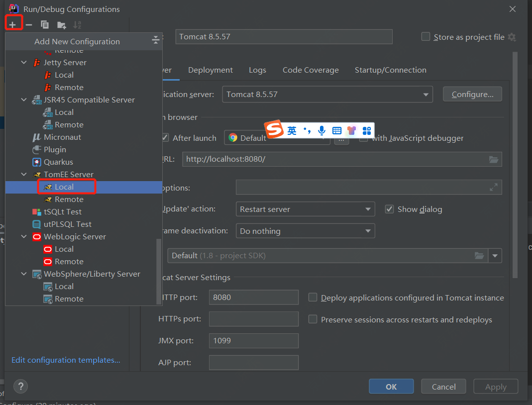Viewport: 532px width, 405px height.
Task: Collapse the Jetty Server node
Action: (x=24, y=62)
